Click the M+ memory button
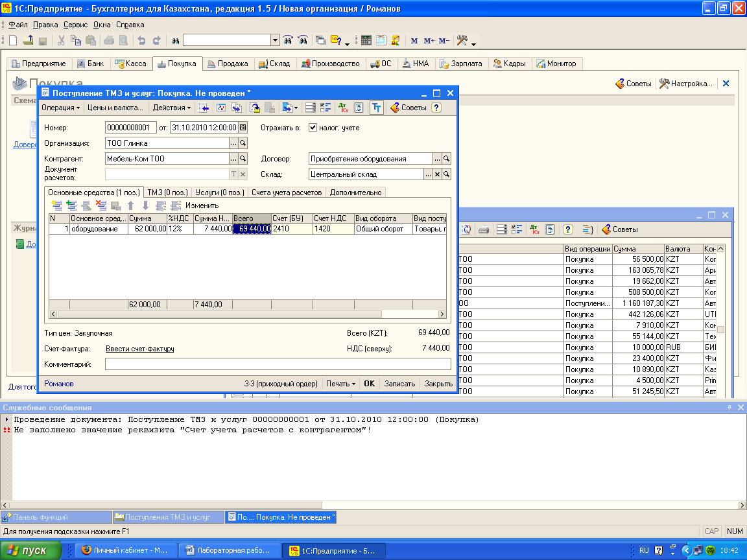The width and height of the screenshot is (747, 560). click(x=429, y=41)
